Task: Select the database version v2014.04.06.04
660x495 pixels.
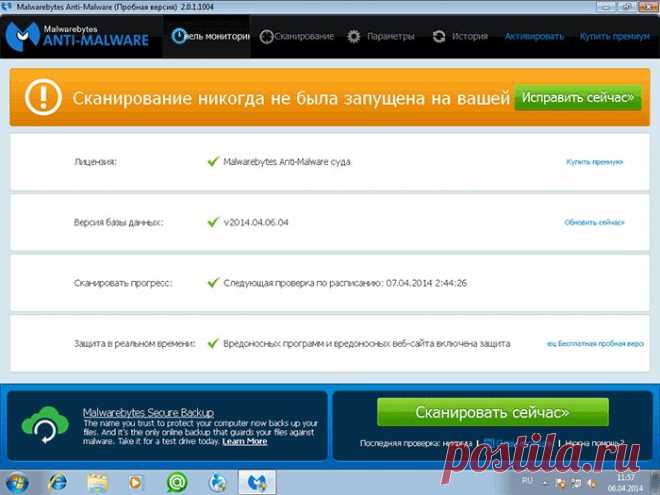Action: tap(256, 222)
